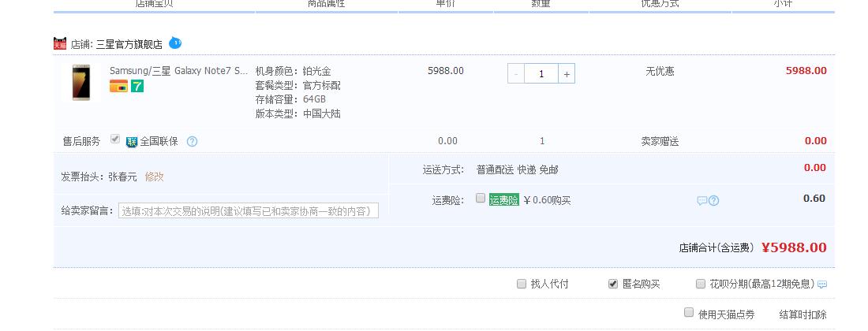Click the 普通配送 快递 免邮 shipping text
This screenshot has width=868, height=331.
click(517, 170)
